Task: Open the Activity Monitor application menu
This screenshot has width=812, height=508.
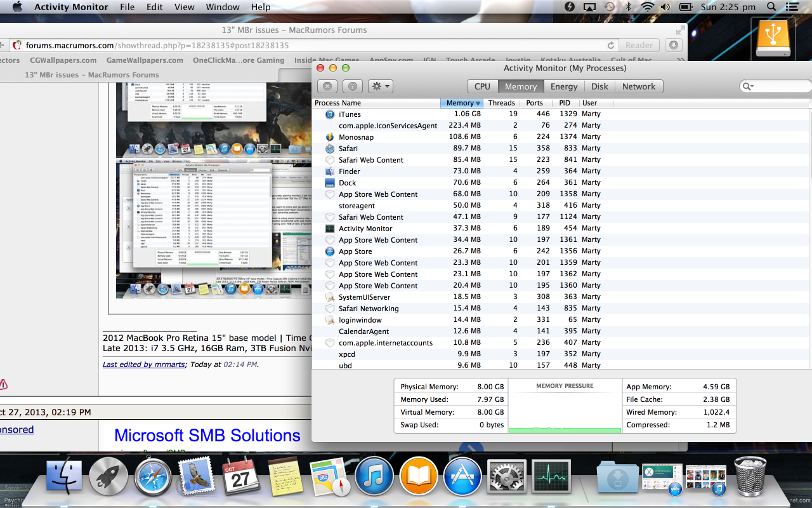Action: click(x=72, y=7)
